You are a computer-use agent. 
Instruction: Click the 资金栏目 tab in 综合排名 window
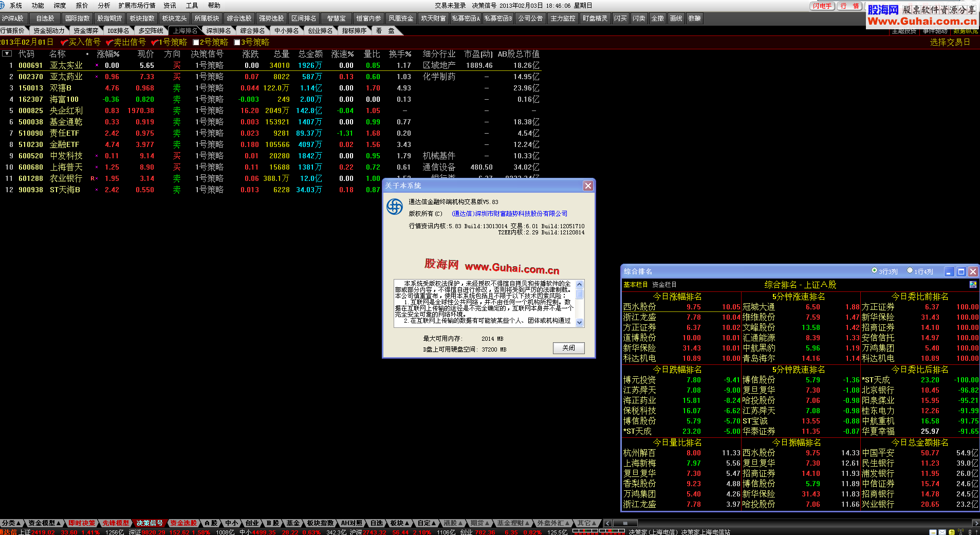pos(664,285)
